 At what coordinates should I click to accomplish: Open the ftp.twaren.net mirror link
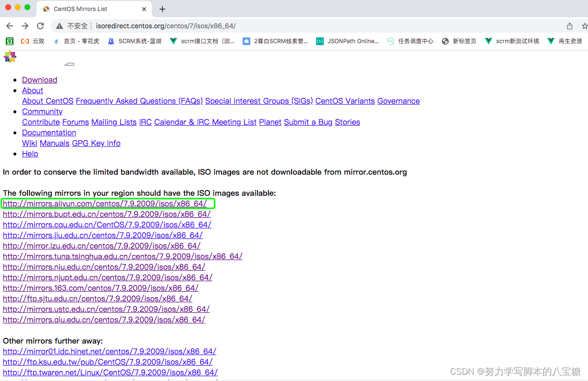click(110, 373)
